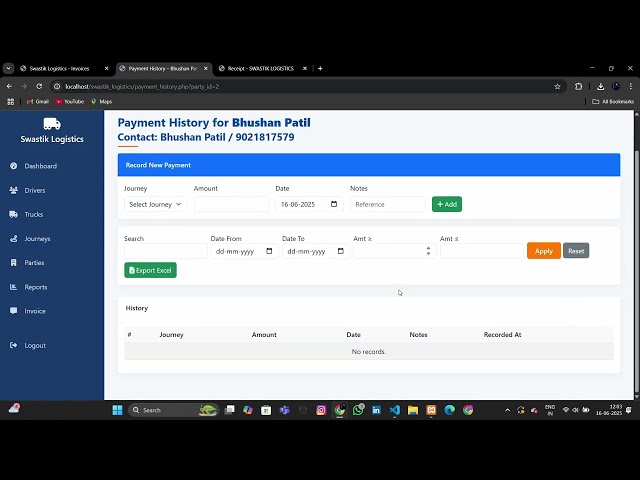Click the Record New Payment header
Image resolution: width=640 pixels, height=480 pixels.
click(369, 165)
